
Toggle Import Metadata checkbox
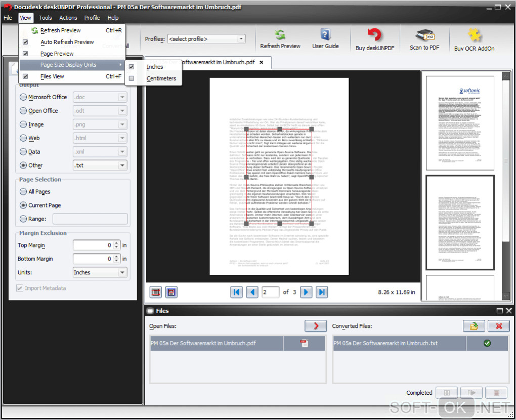[20, 288]
